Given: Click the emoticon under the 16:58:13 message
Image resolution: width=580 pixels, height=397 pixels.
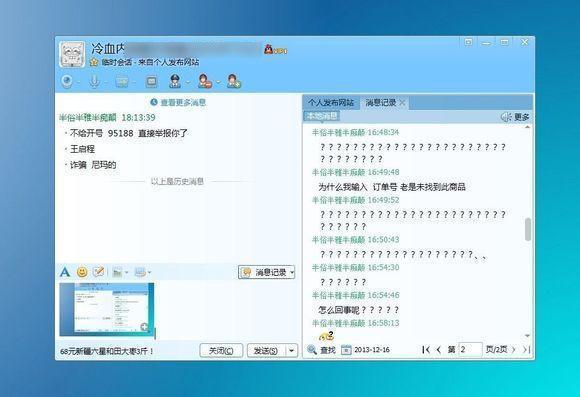Looking at the screenshot, I should pos(326,336).
